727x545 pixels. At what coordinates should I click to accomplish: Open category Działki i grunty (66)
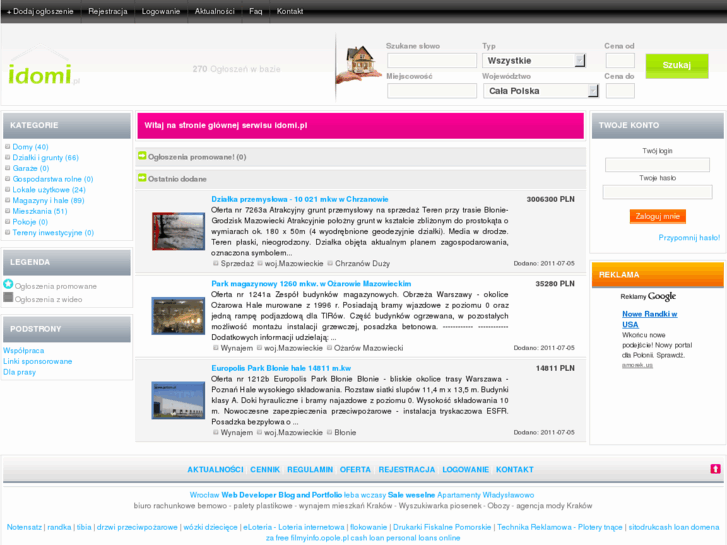[x=45, y=157]
